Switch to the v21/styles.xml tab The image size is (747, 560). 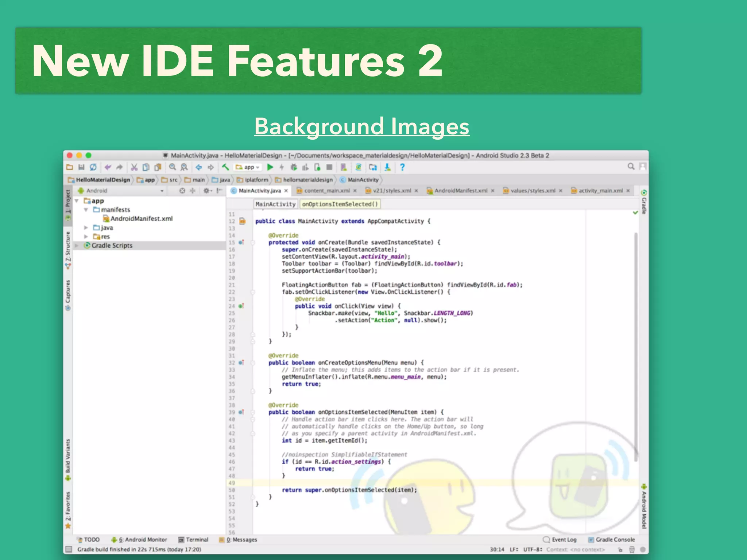pyautogui.click(x=391, y=191)
